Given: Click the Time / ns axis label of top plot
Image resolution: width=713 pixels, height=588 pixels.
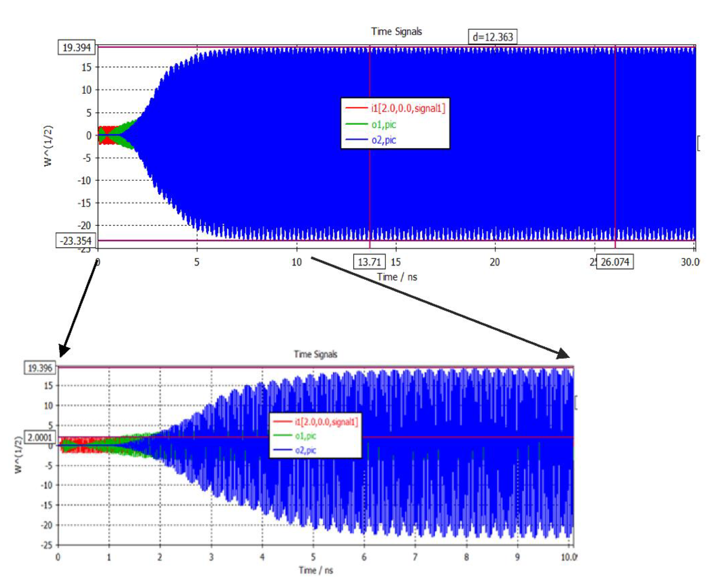Looking at the screenshot, I should pyautogui.click(x=397, y=277).
